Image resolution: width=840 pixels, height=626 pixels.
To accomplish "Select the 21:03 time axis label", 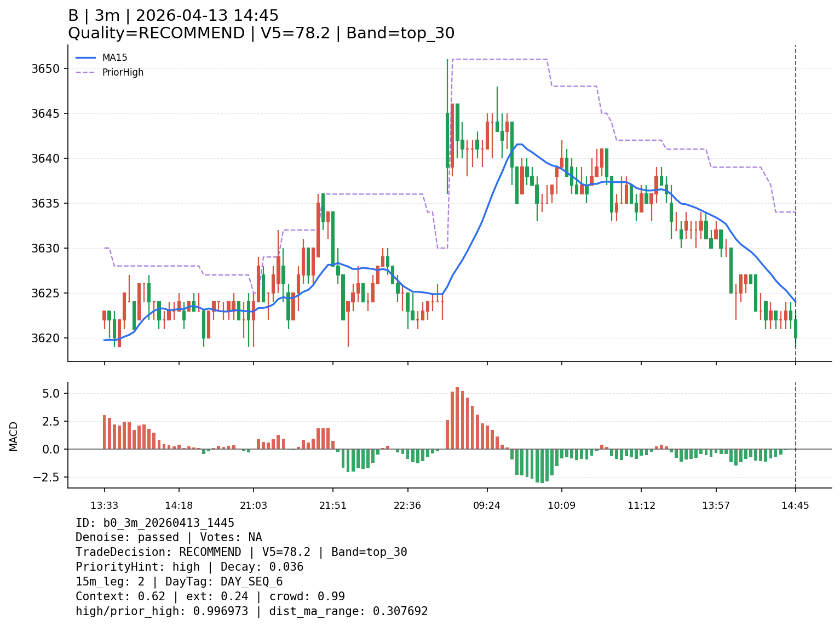I will coord(254,506).
